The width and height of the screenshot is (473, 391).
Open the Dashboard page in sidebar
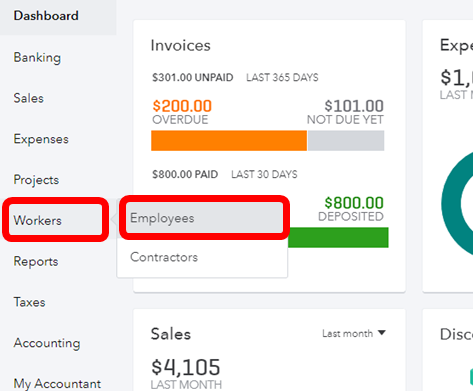(46, 16)
